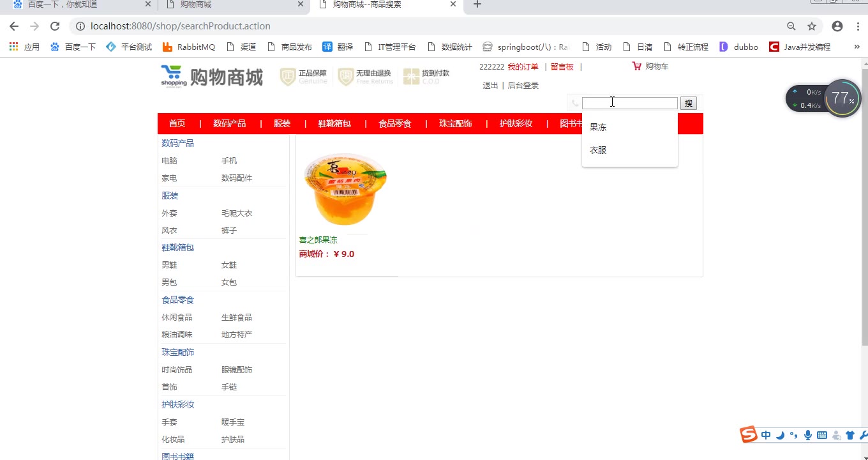Open 食品零食 in the red navigation bar
This screenshot has height=460, width=868.
coord(395,123)
